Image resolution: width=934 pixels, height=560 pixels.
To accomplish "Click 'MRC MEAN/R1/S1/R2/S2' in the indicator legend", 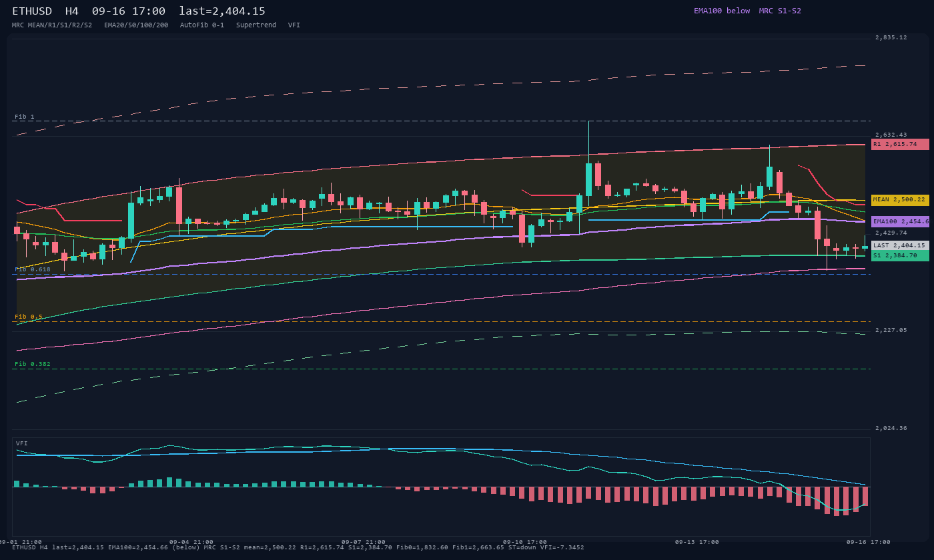I will click(52, 25).
